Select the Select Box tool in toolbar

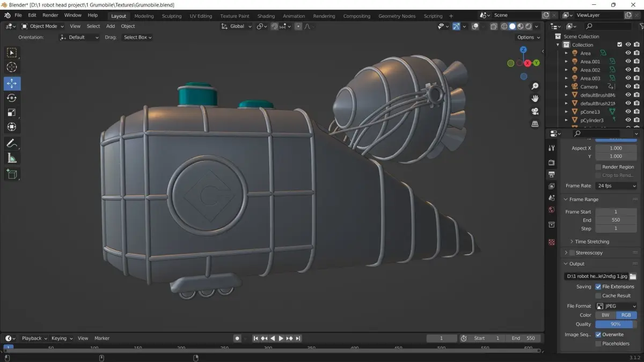point(12,53)
